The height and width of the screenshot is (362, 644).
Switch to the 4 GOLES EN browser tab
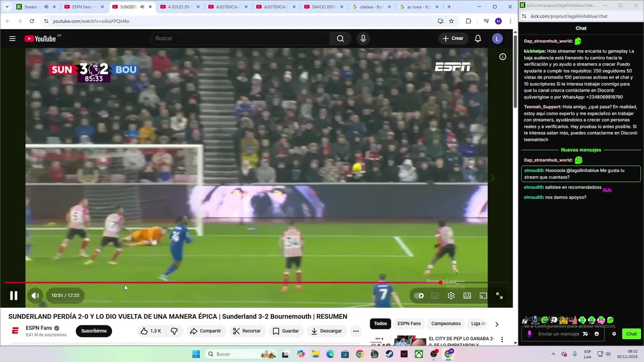[x=179, y=7]
